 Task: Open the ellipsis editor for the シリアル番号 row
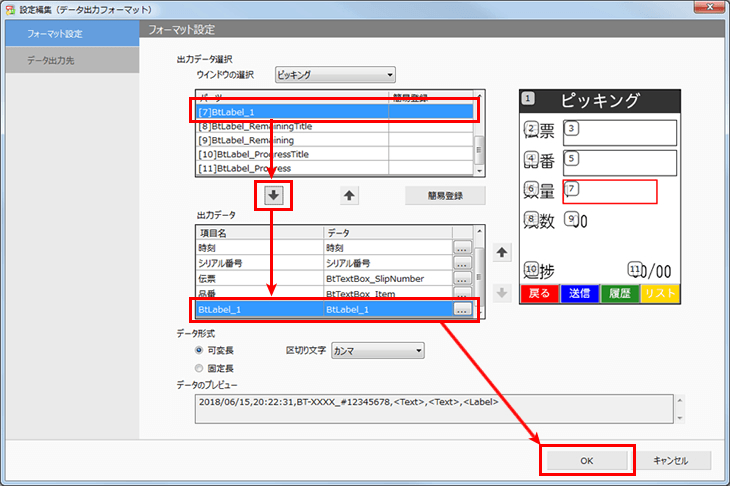(461, 262)
